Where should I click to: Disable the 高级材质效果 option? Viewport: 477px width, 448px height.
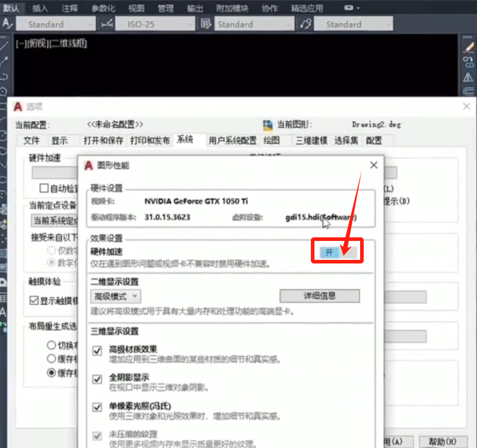[x=97, y=351]
